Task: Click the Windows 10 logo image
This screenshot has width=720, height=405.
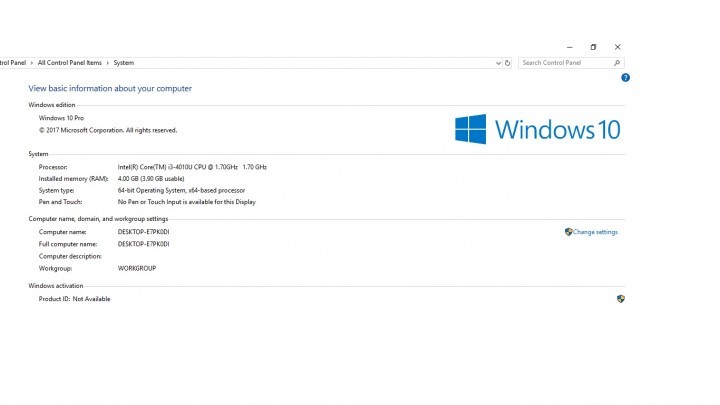Action: coord(537,129)
